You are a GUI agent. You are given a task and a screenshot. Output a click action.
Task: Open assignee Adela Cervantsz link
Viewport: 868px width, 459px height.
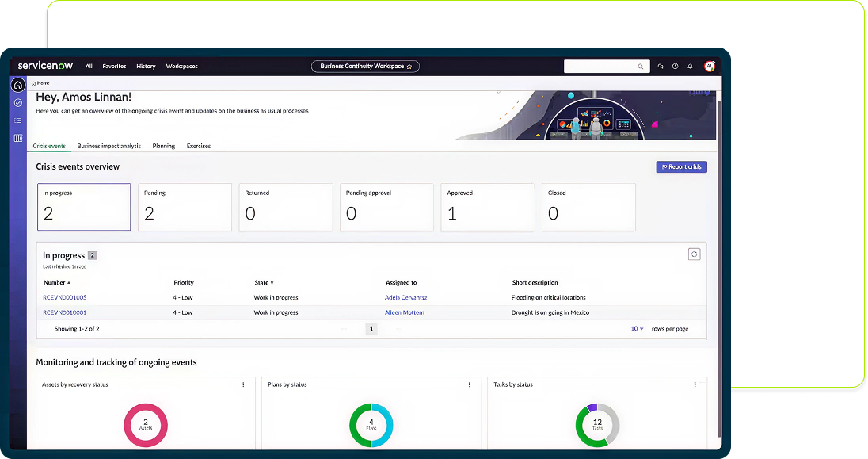(x=405, y=297)
